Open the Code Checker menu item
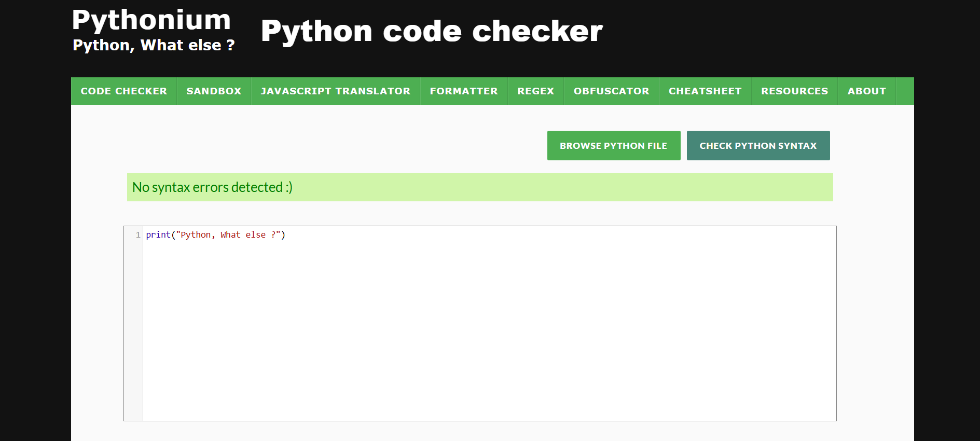Screen dimensions: 980x441 pyautogui.click(x=124, y=91)
